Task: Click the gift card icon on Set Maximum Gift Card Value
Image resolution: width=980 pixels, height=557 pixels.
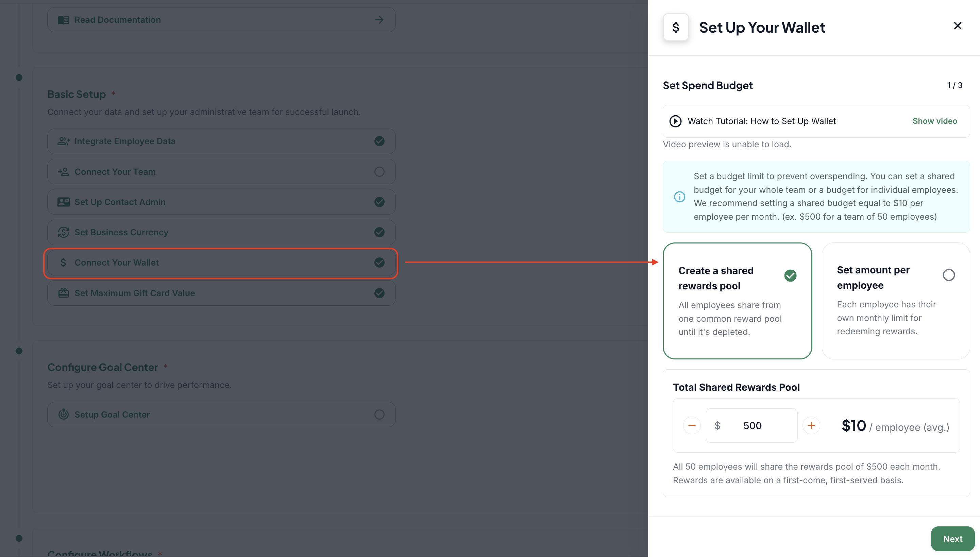Action: click(x=64, y=293)
